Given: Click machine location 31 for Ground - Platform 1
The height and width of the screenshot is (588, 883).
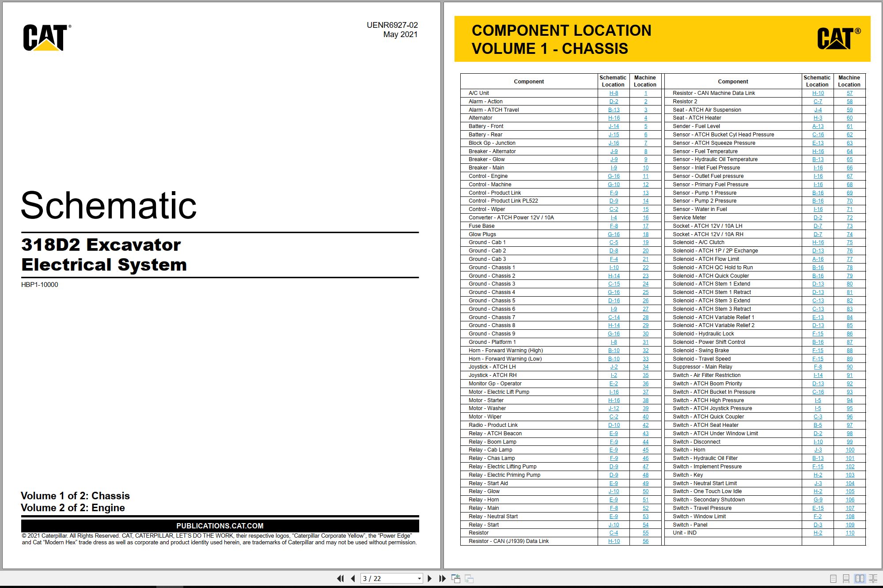Looking at the screenshot, I should pyautogui.click(x=645, y=342).
